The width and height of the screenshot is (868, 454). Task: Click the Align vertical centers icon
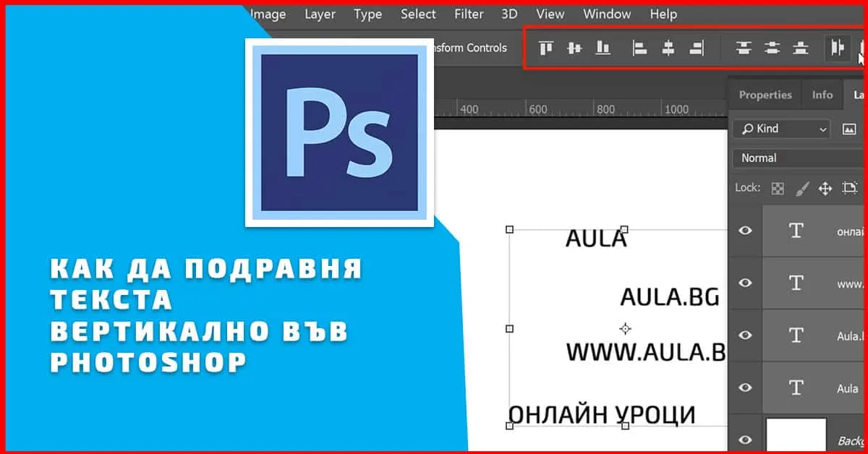574,48
